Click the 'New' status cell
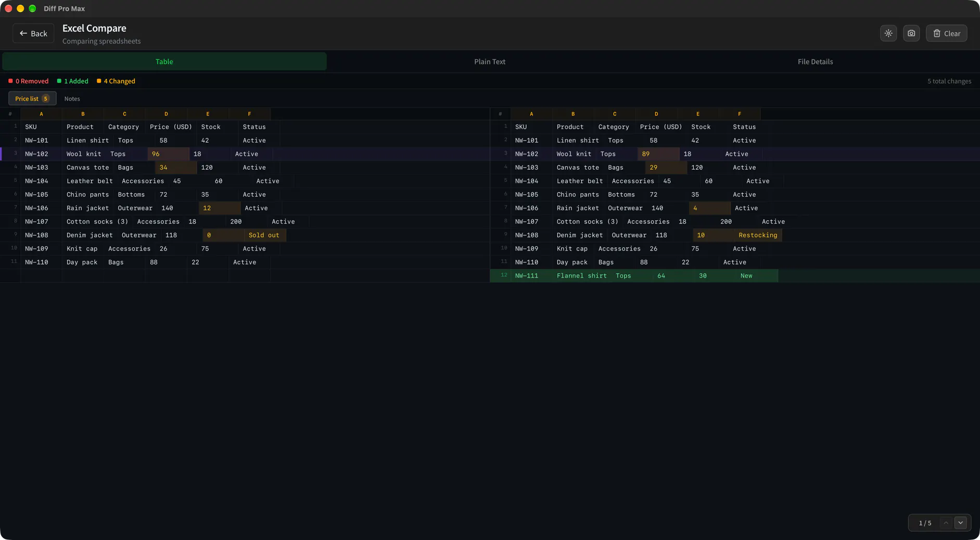This screenshot has height=540, width=980. (x=757, y=276)
